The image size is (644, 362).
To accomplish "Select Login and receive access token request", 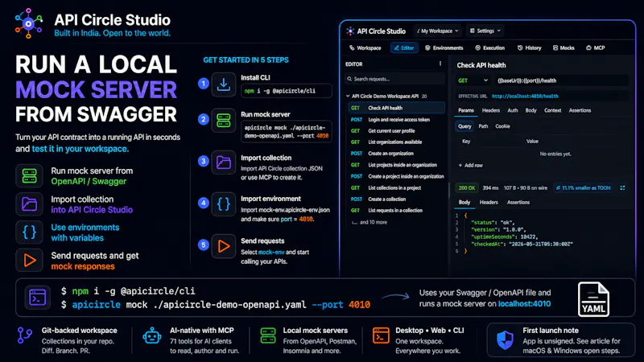I will [x=396, y=119].
